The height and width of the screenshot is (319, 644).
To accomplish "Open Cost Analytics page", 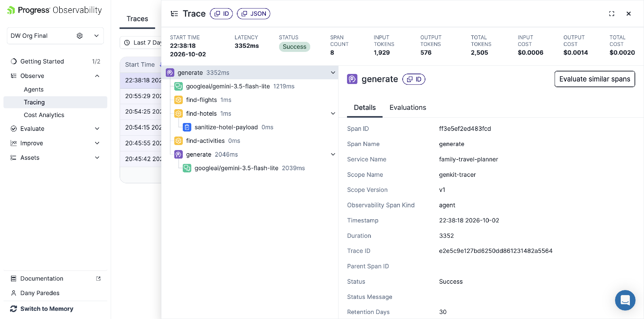I will point(44,115).
